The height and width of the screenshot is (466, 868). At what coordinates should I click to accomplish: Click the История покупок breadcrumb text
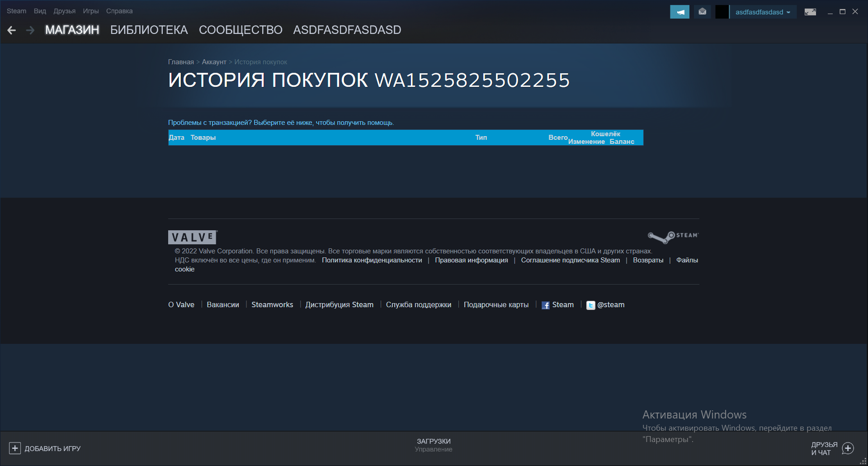point(260,62)
